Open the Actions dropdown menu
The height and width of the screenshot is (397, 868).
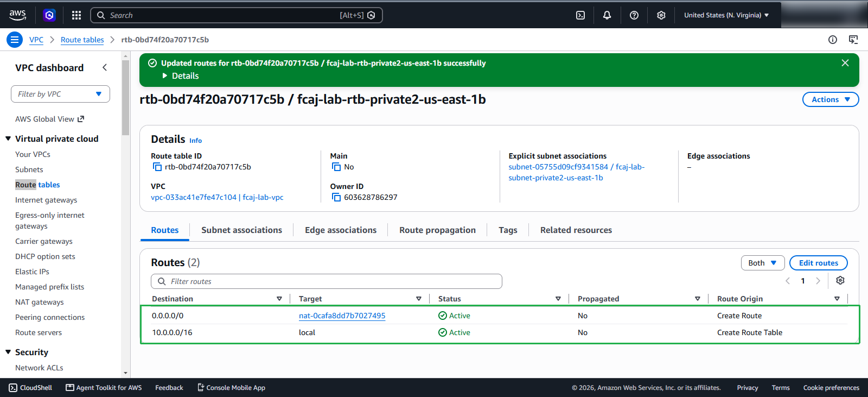coord(831,99)
